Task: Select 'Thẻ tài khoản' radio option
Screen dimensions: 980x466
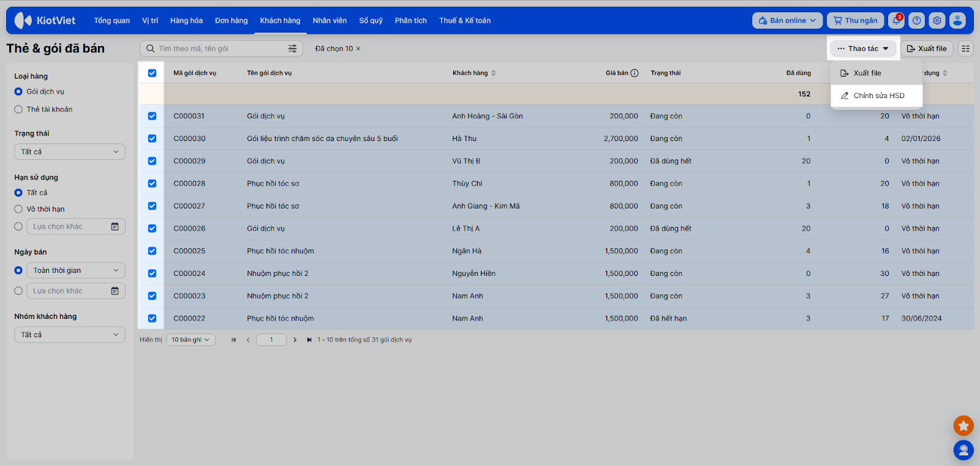Action: 18,109
